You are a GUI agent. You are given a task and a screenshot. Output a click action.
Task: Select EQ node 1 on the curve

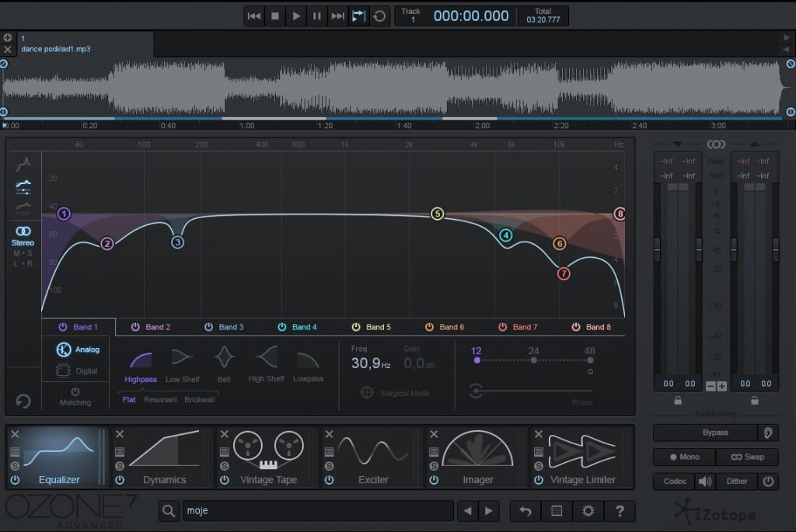tap(64, 214)
